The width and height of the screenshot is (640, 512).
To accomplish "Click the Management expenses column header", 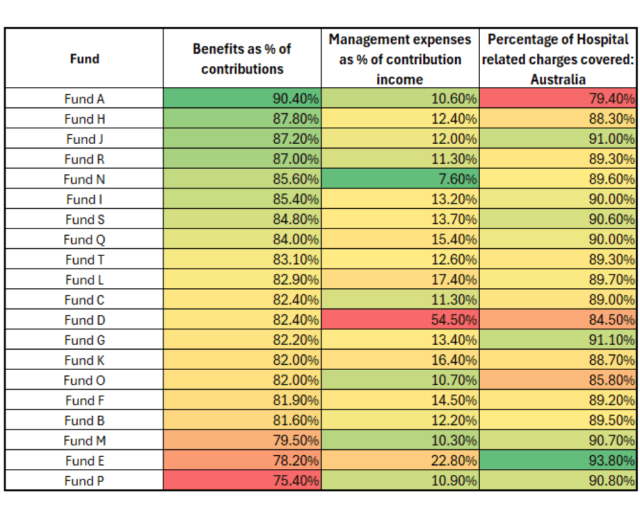I will (400, 58).
